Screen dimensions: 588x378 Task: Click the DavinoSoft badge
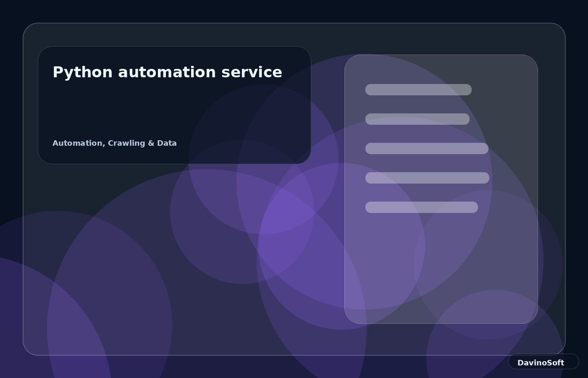[x=543, y=362]
